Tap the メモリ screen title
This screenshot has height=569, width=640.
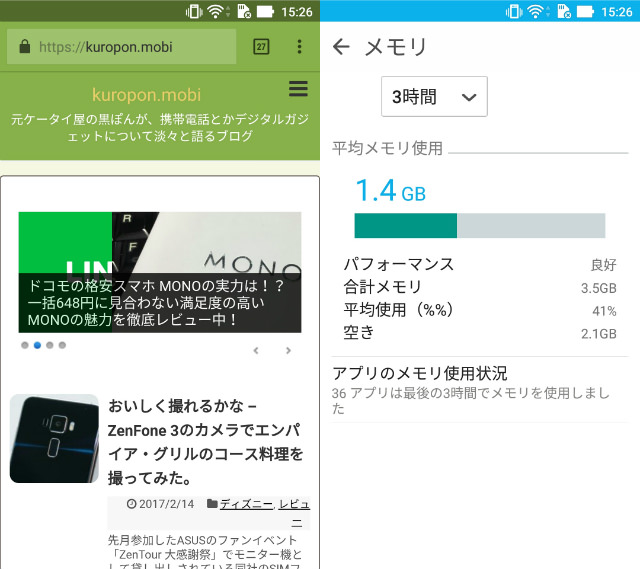coord(395,47)
